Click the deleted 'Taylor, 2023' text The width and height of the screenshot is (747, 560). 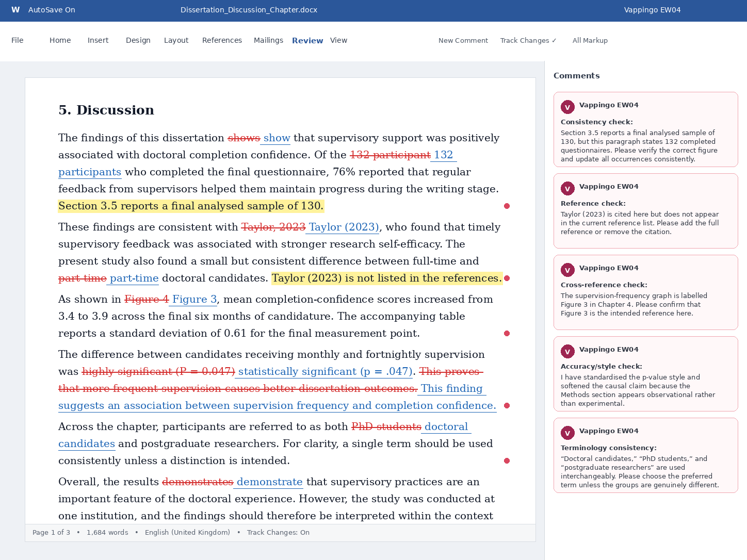pyautogui.click(x=273, y=227)
